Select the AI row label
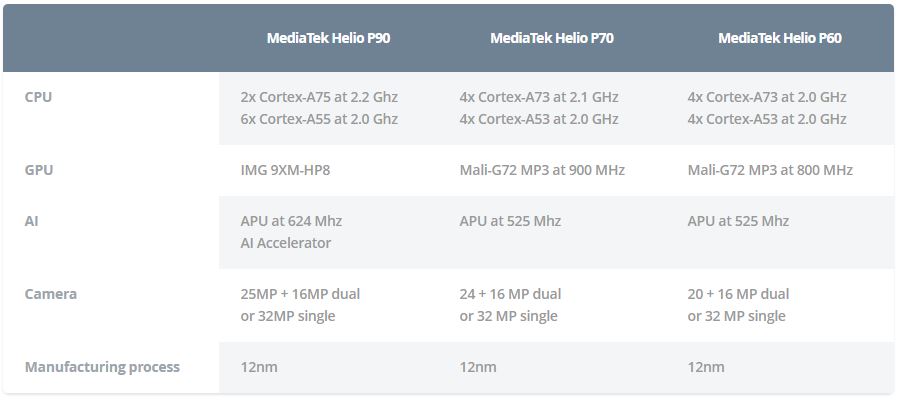This screenshot has height=400, width=901. [32, 221]
